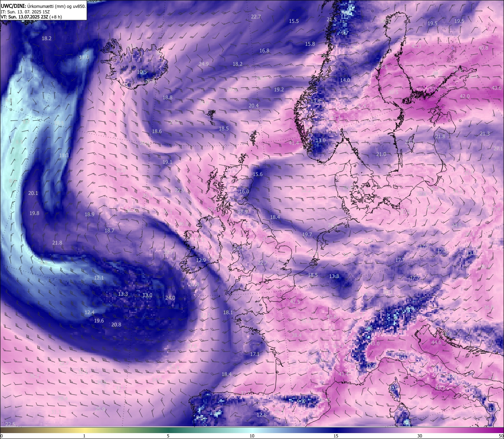The height and width of the screenshot is (439, 504).
Task: Click the 17.1 value off western France
Action: click(x=255, y=354)
